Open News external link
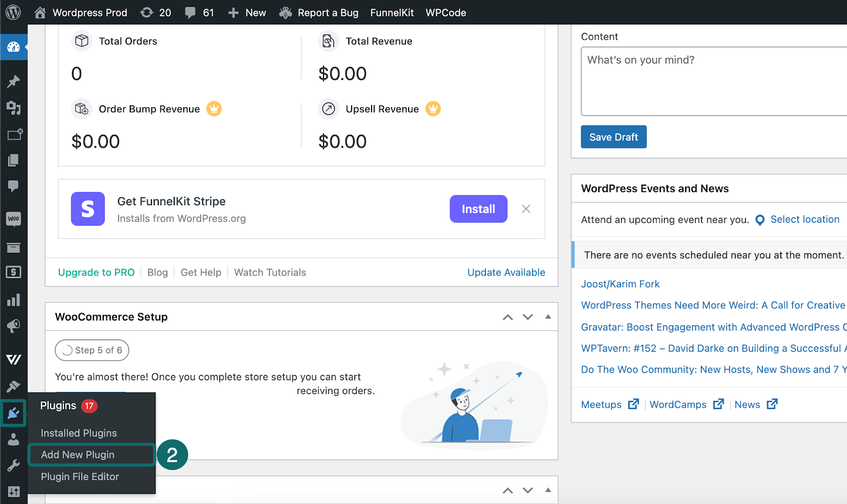Viewport: 847px width, 504px height. click(756, 404)
